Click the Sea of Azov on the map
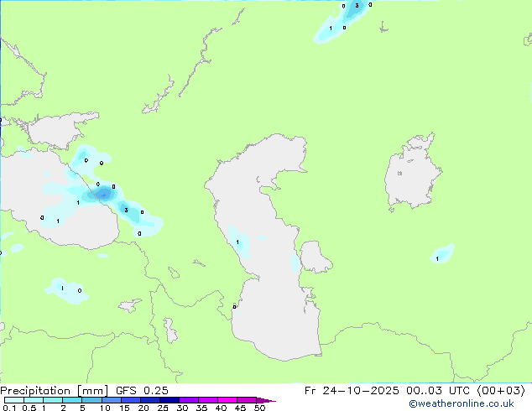Viewport: 532px width, 411px height. 56,131
